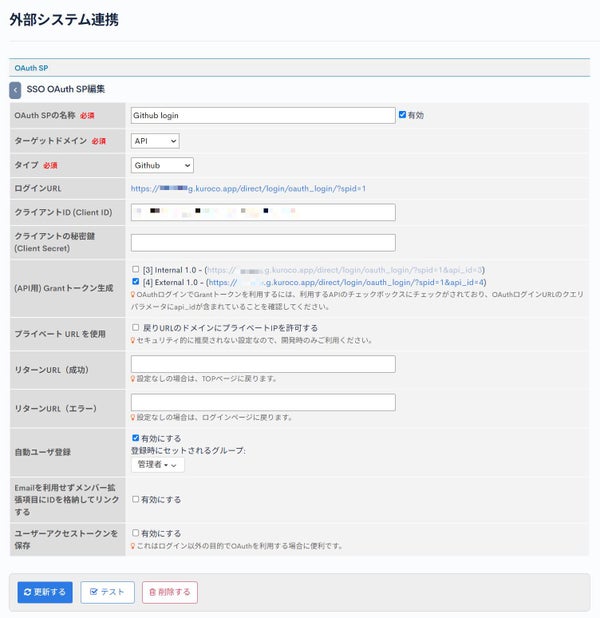Click the 登録時にセットされるグループ label

(188, 450)
